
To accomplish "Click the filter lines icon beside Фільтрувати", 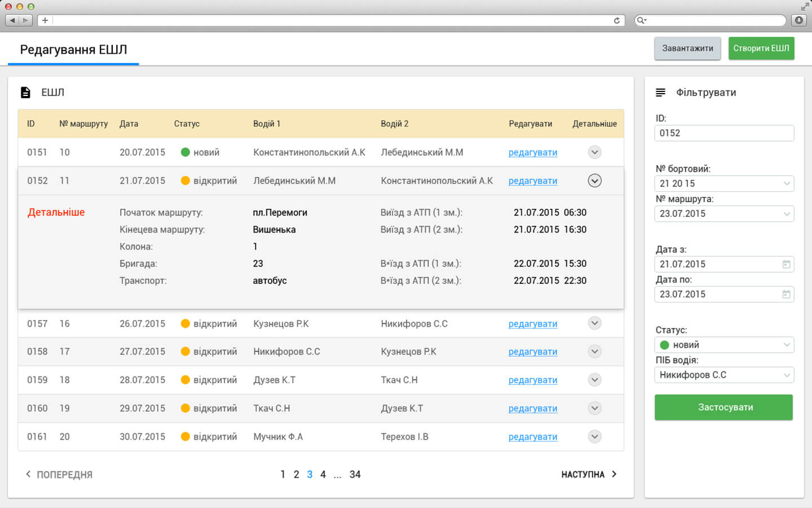I will (x=660, y=92).
